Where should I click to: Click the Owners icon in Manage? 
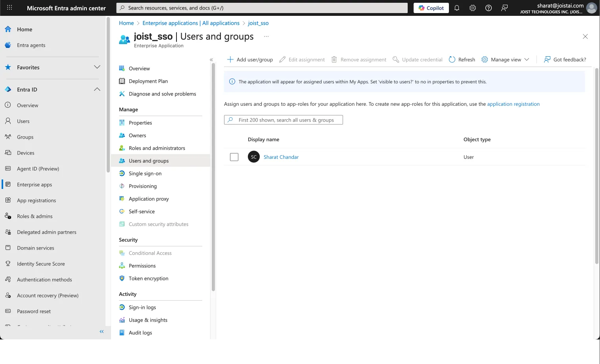122,135
